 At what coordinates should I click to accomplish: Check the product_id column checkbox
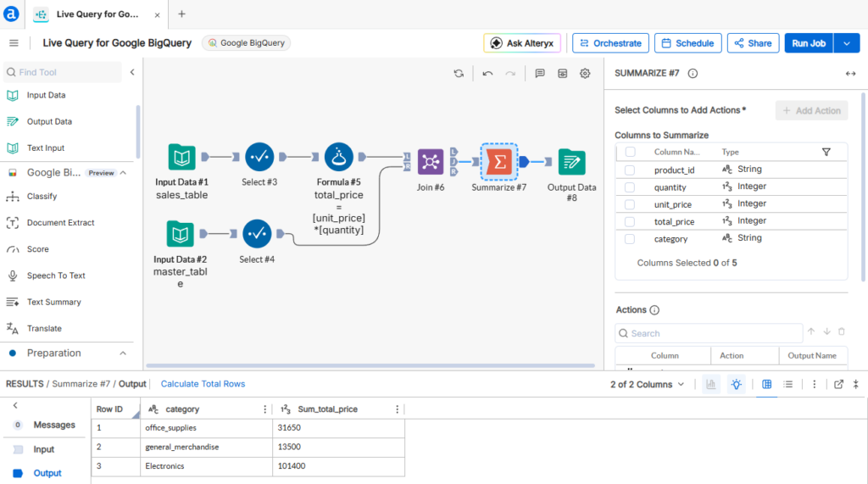(630, 170)
